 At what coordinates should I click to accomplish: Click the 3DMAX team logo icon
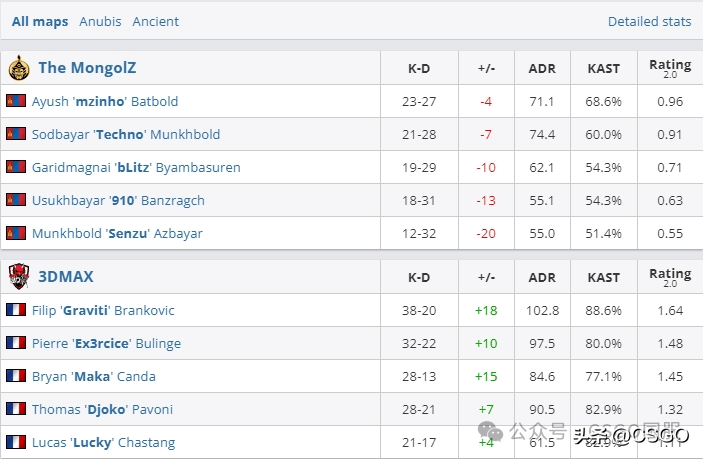pos(19,276)
